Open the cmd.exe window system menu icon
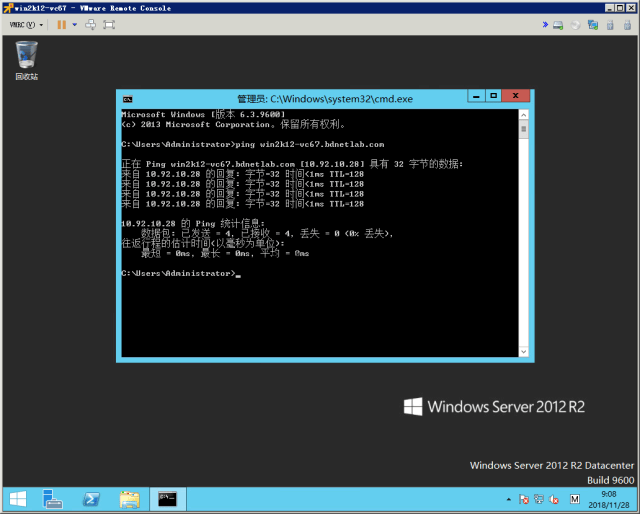 click(x=128, y=99)
